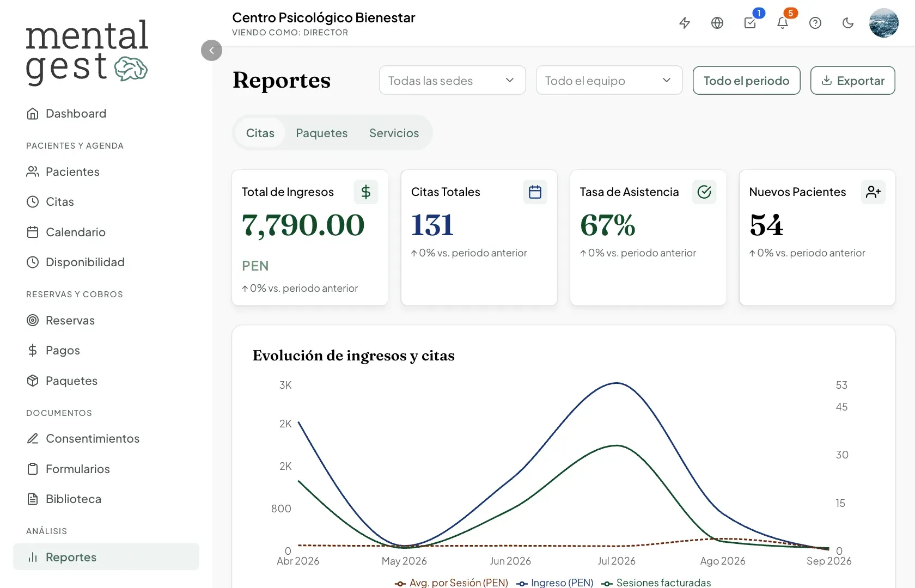Open Pagos in the sidebar
Screen dimensions: 915x588
point(106,350)
